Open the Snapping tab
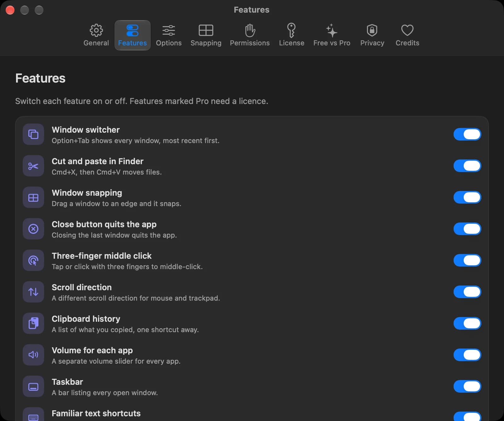The image size is (504, 421). [x=206, y=35]
